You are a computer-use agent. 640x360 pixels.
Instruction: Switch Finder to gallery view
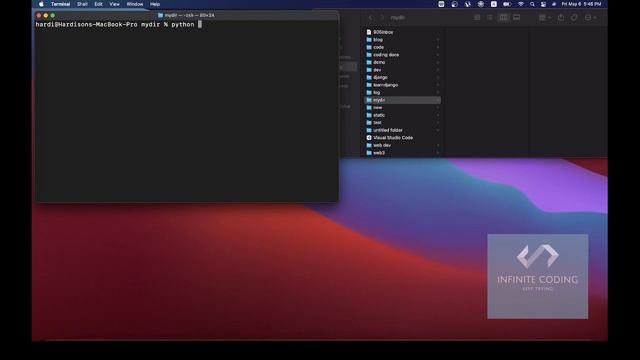pyautogui.click(x=517, y=18)
